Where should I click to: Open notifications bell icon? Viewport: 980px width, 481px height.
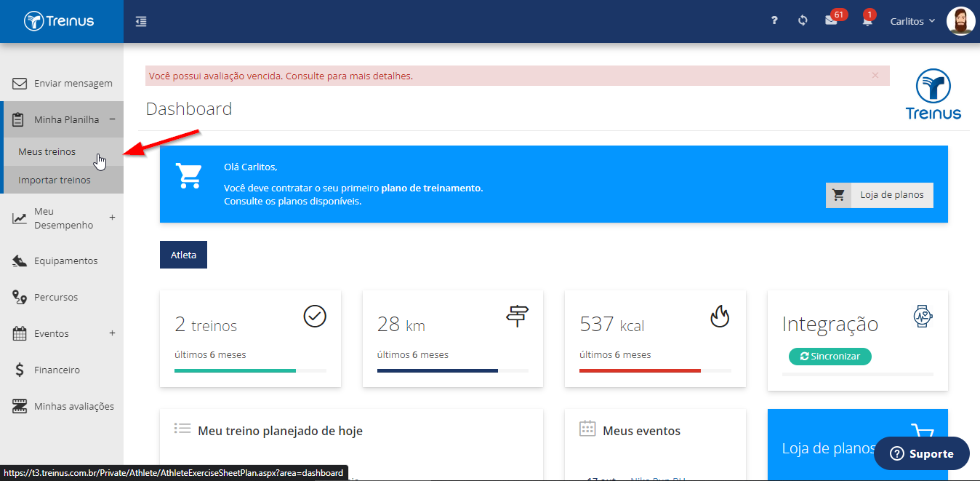pyautogui.click(x=867, y=21)
